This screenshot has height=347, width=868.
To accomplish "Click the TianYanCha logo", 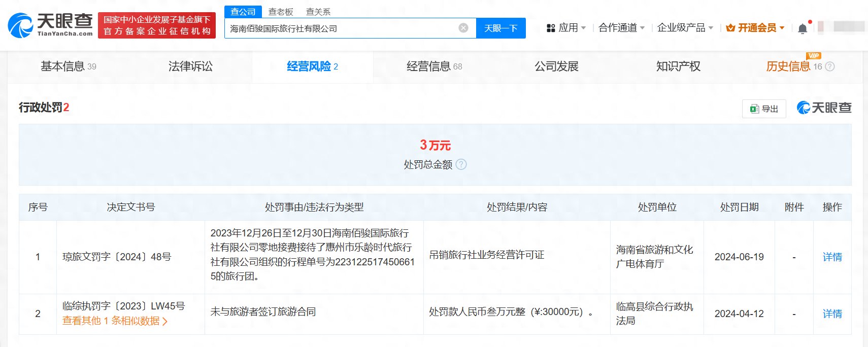I will pos(50,25).
